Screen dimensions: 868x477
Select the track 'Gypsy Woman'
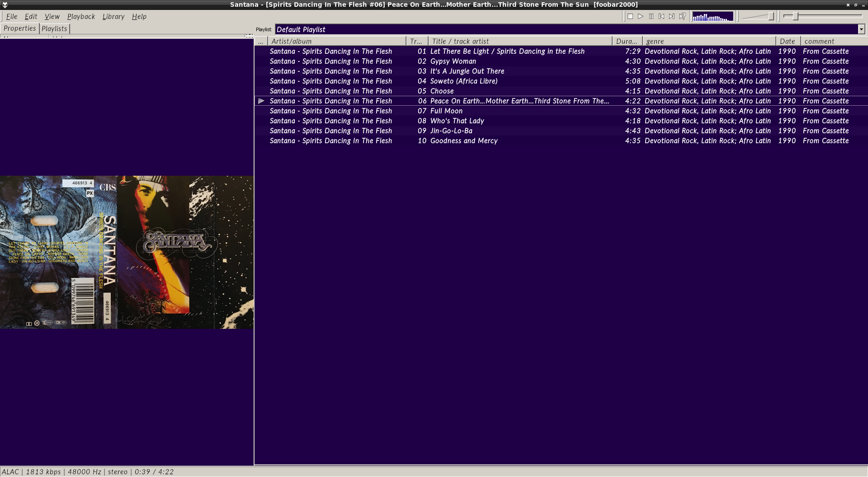click(x=561, y=61)
